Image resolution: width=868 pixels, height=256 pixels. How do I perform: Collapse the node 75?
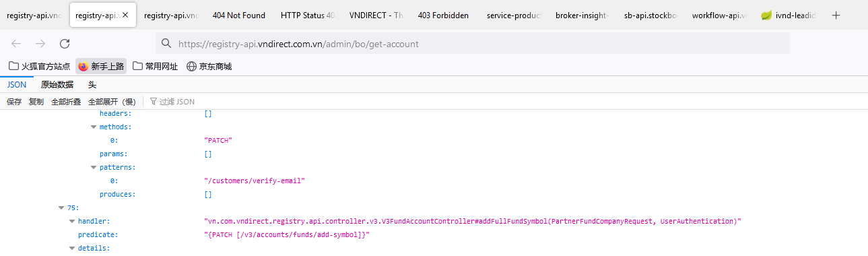[61, 207]
